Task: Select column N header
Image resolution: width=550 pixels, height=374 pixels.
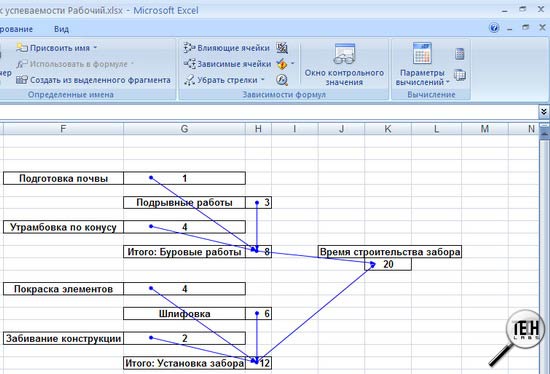Action: click(x=524, y=129)
